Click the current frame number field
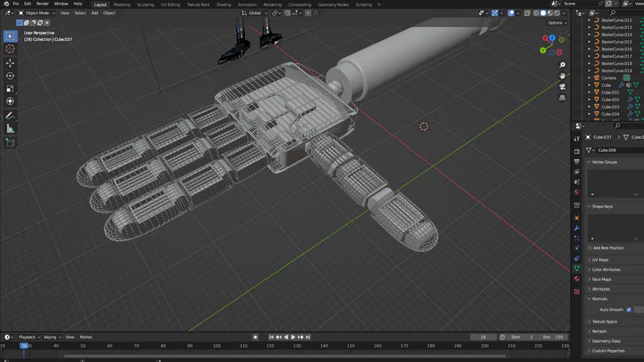The height and width of the screenshot is (362, 644). (x=483, y=337)
